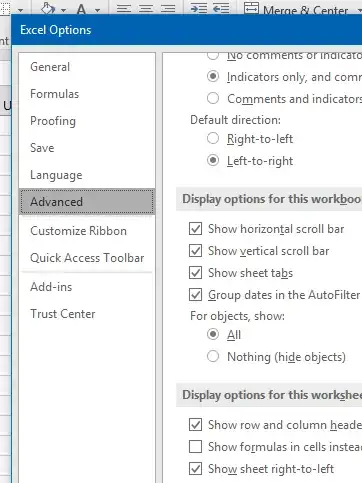The image size is (362, 483).
Task: Open the Font Color dropdown arrow
Action: (x=97, y=10)
